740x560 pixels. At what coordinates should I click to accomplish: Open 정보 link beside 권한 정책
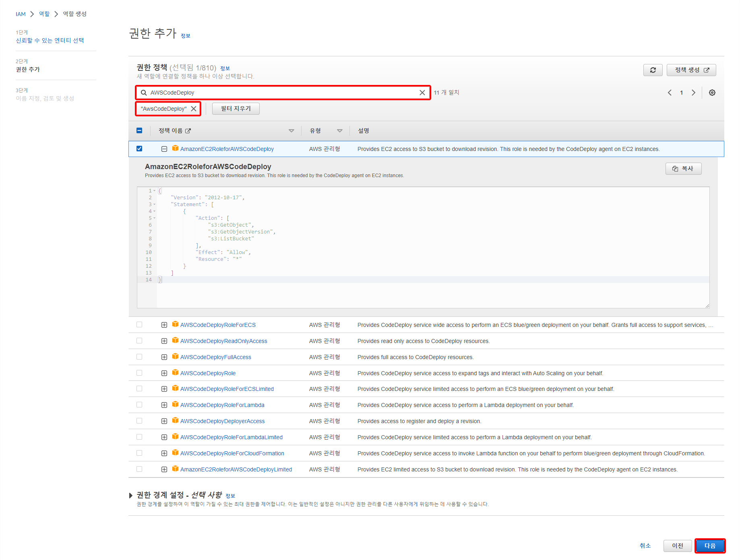click(x=225, y=68)
